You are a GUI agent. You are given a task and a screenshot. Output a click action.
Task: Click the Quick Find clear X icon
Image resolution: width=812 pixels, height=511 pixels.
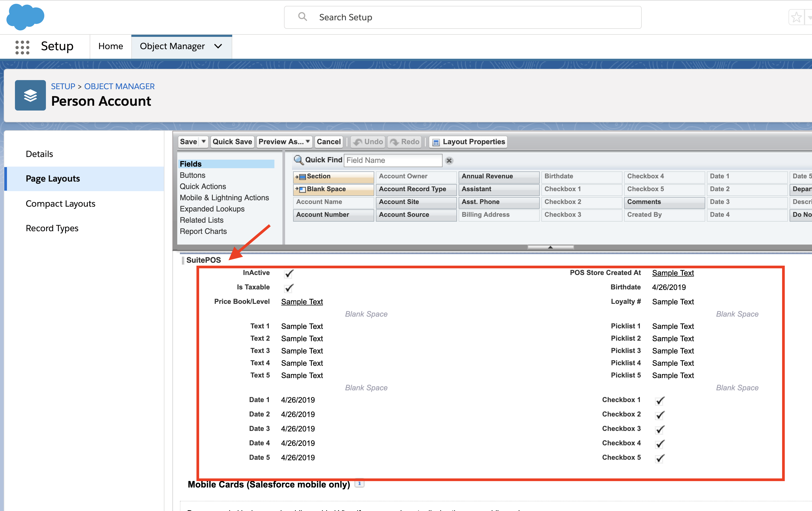(x=449, y=160)
